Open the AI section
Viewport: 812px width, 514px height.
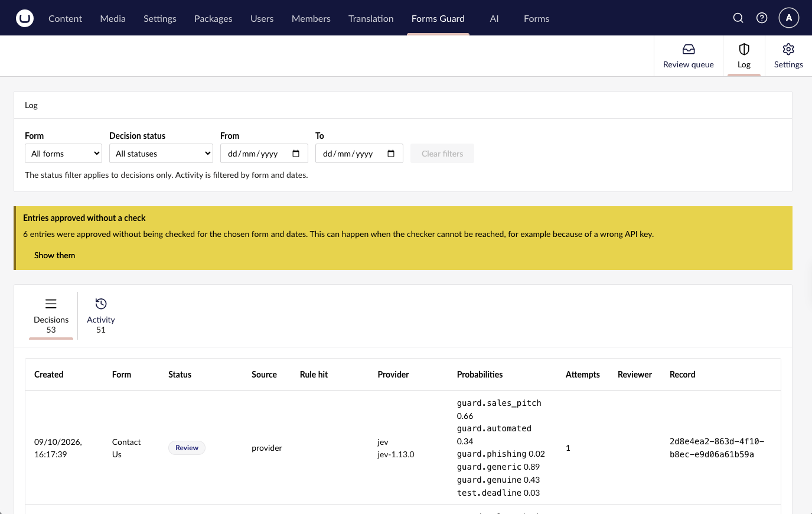[x=494, y=18]
